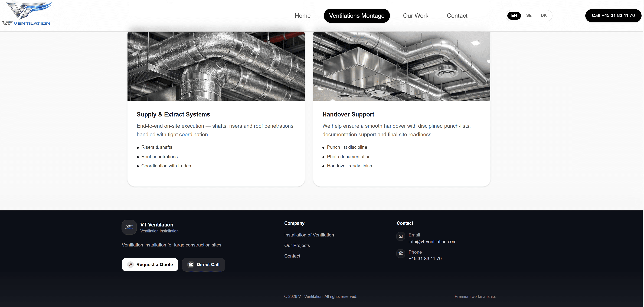Image resolution: width=644 pixels, height=307 pixels.
Task: Click the Handover Support ceiling duct image
Action: [401, 66]
